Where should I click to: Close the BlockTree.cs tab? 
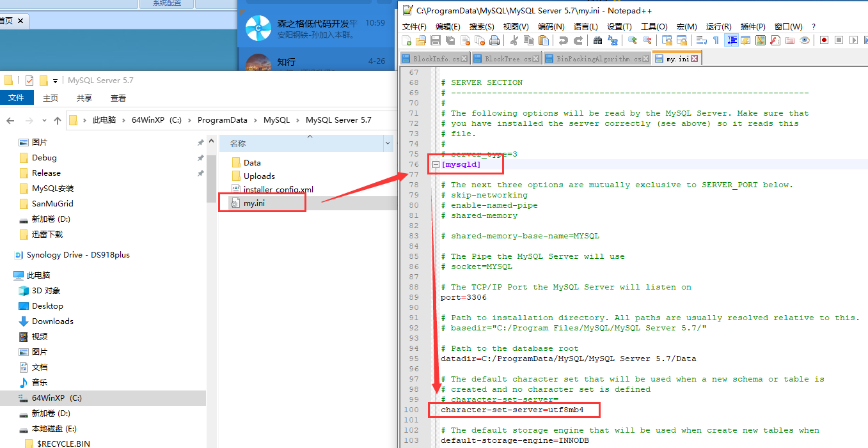coord(535,59)
